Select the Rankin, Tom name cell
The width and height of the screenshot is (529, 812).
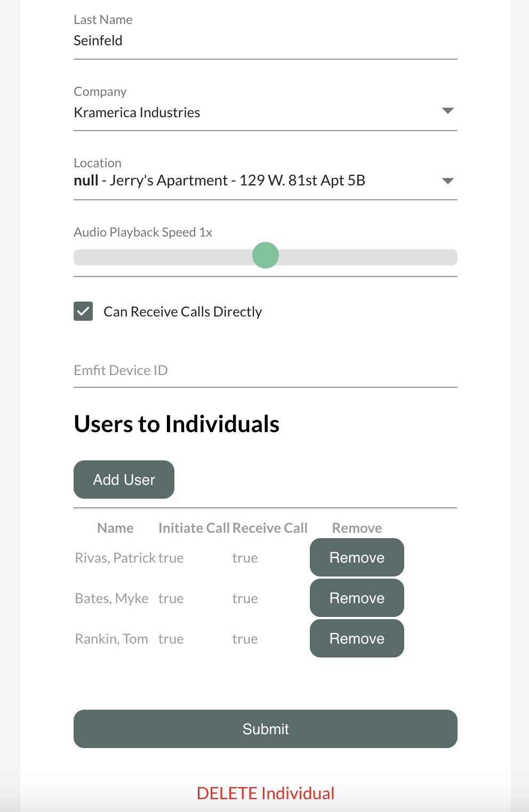111,639
